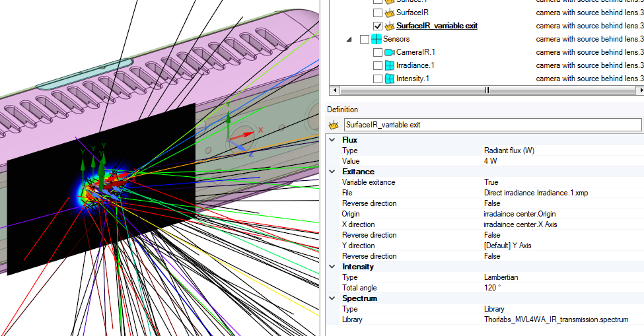This screenshot has height=336, width=644.
Task: Click the SurfaceIR_varriable exit source icon
Action: 389,26
